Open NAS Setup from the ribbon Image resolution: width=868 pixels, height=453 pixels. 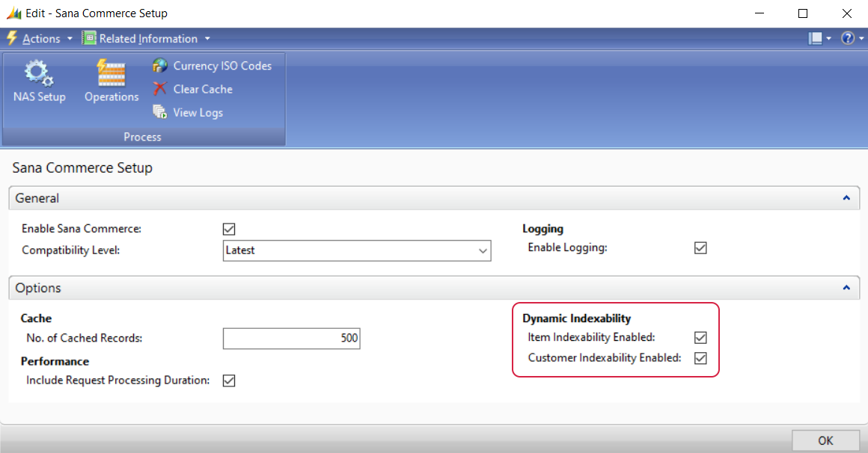click(x=40, y=81)
